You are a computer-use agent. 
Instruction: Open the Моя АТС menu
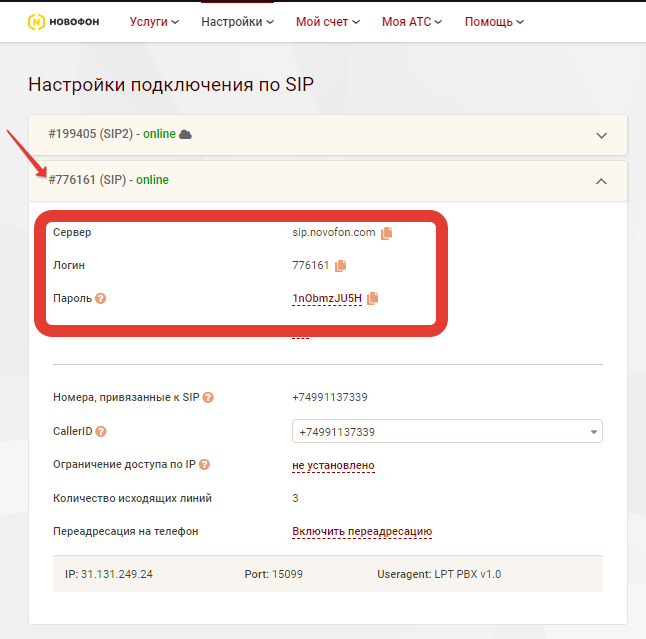click(x=412, y=22)
